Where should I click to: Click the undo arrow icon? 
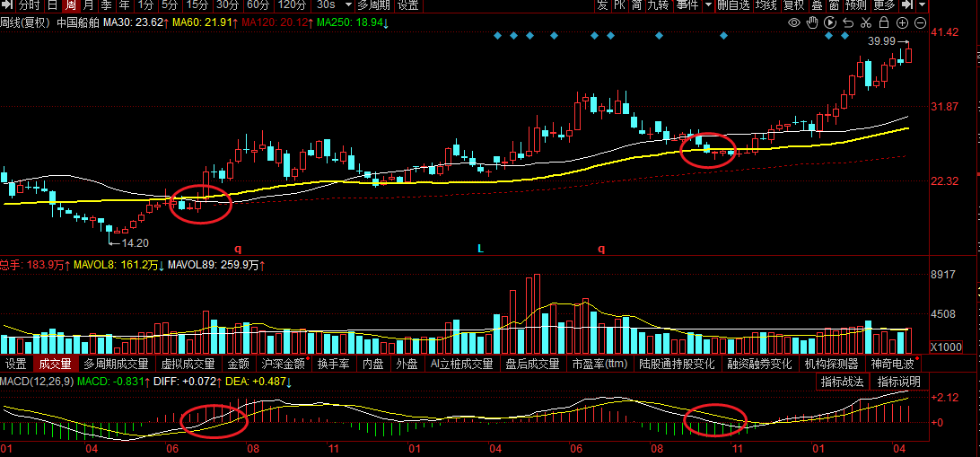848,22
